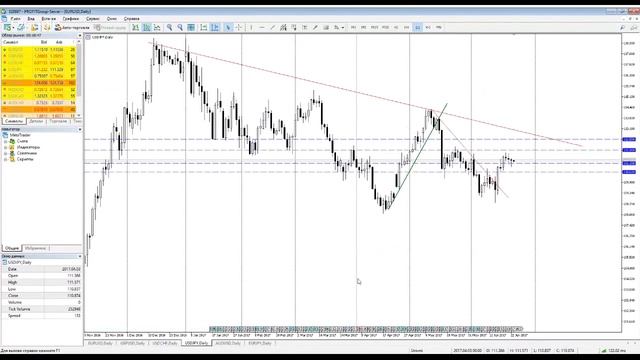Image resolution: width=640 pixels, height=360 pixels.
Task: Open the USDCHF,Daily chart tab
Action: (x=165, y=343)
